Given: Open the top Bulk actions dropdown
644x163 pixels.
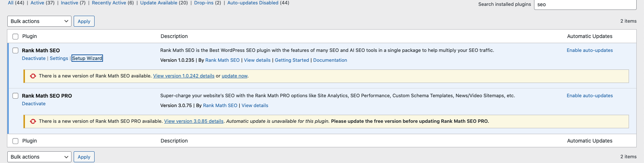Looking at the screenshot, I should tap(39, 21).
